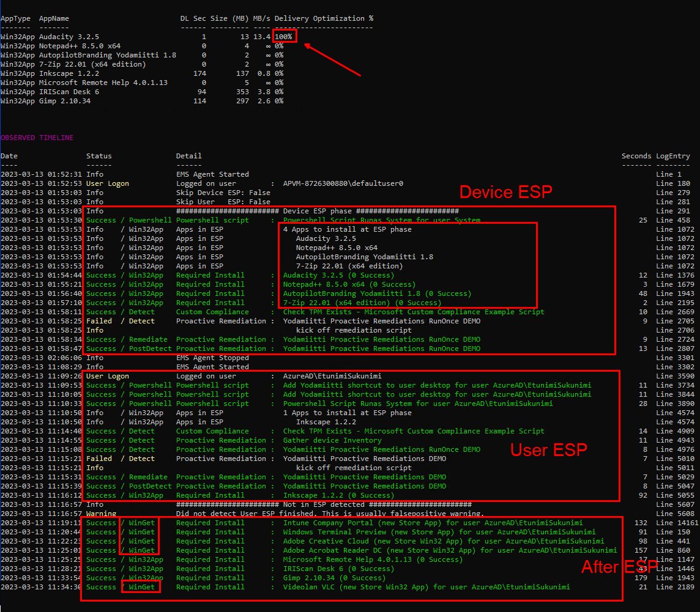This screenshot has width=700, height=612.
Task: Click the "LogEntry" column header
Action: 673,156
